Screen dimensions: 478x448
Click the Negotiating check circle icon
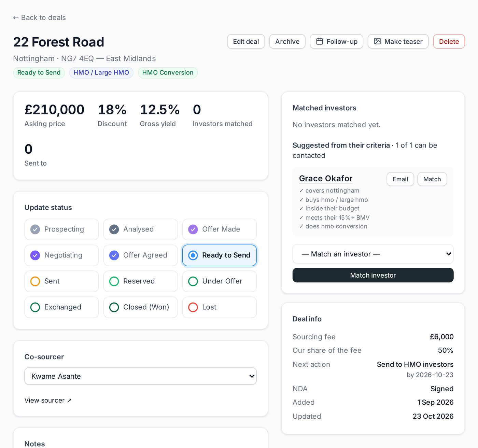coord(35,255)
